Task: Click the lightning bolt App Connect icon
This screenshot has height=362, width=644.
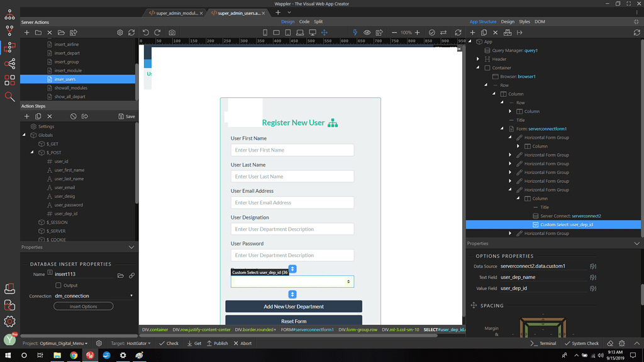Action: point(355,33)
